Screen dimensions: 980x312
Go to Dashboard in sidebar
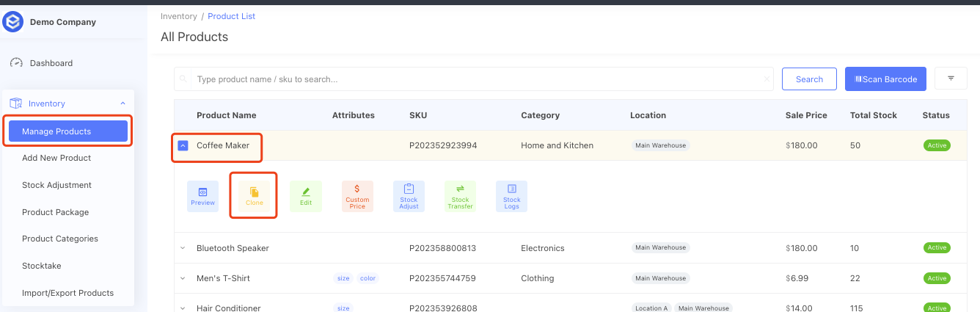tap(51, 63)
